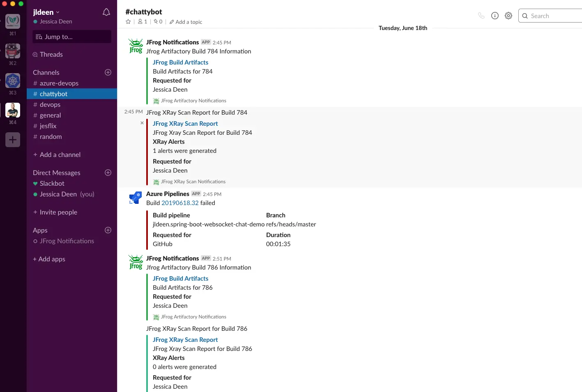Screen dimensions: 582x392
Task: Open notification preferences with the bell icon
Action: click(x=106, y=12)
